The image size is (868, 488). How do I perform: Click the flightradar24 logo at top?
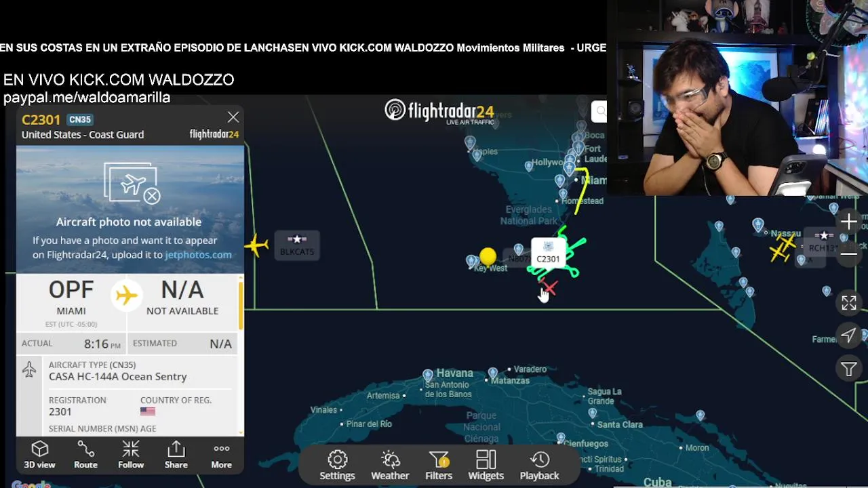pyautogui.click(x=439, y=110)
